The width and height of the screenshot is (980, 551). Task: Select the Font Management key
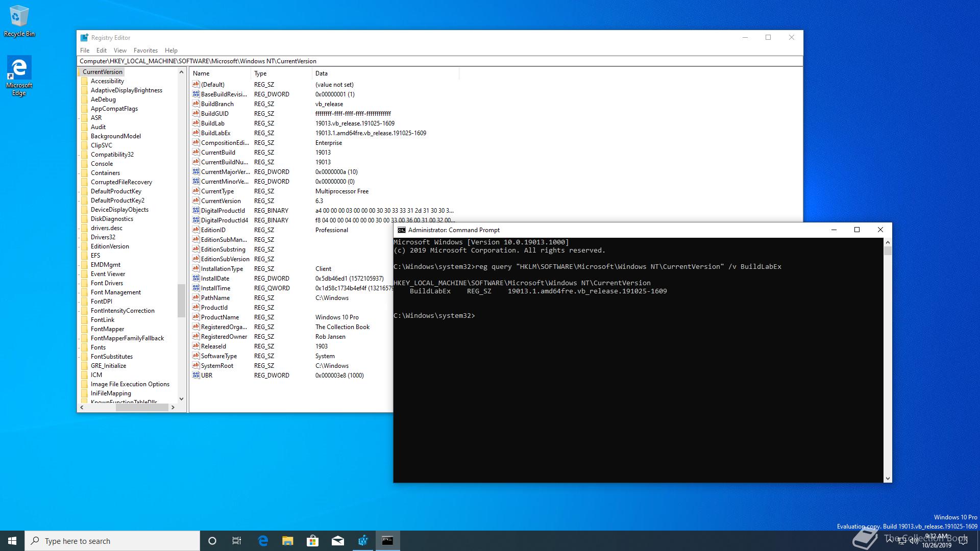click(x=116, y=292)
